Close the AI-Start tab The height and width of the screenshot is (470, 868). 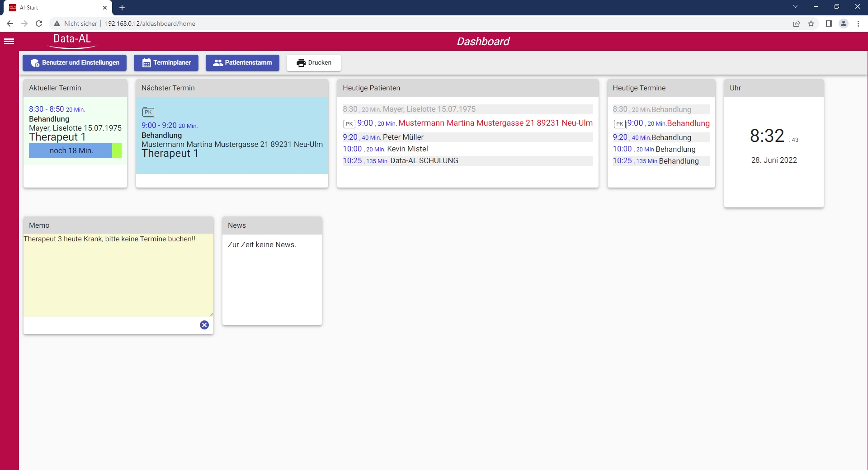tap(105, 8)
